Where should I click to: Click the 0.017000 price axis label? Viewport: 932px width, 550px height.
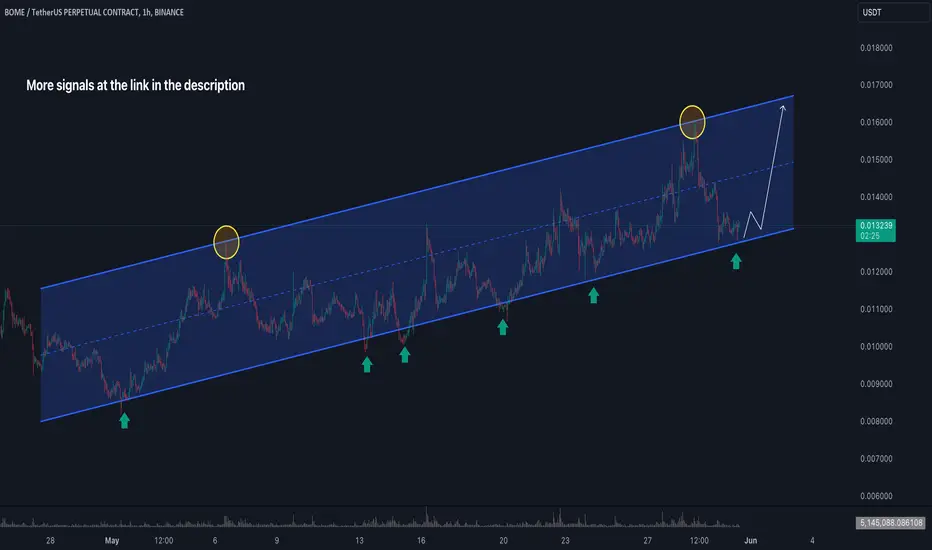[876, 84]
